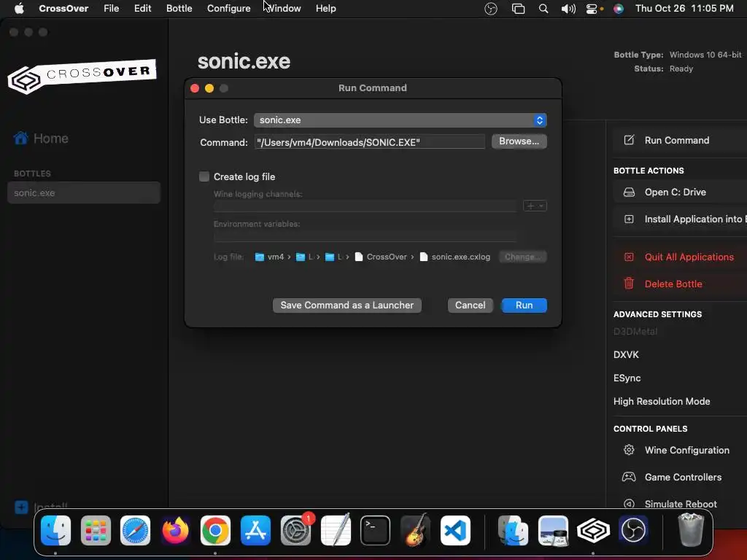
Task: Enable the Create log file checkbox
Action: (x=204, y=176)
